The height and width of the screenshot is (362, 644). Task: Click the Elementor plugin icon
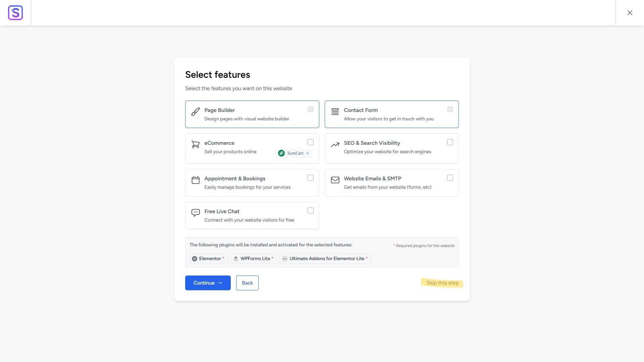pyautogui.click(x=195, y=258)
